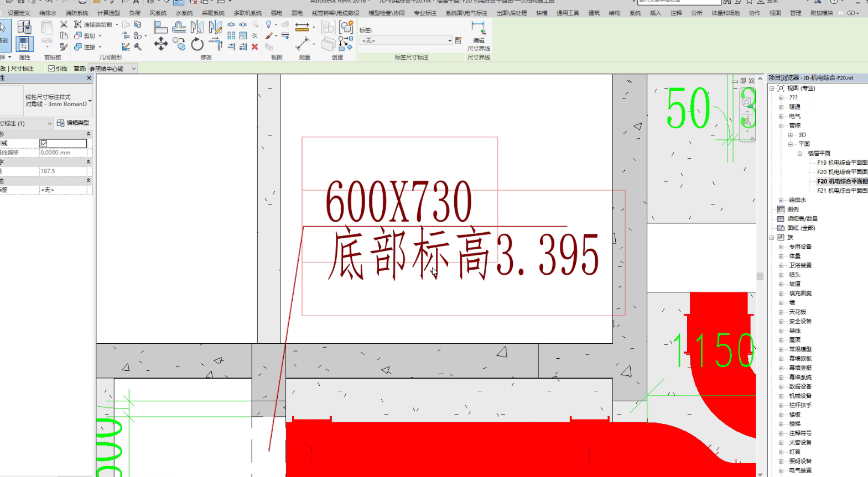Click the Cut to clipboard scissors icon
Image resolution: width=868 pixels, height=477 pixels.
pyautogui.click(x=64, y=24)
